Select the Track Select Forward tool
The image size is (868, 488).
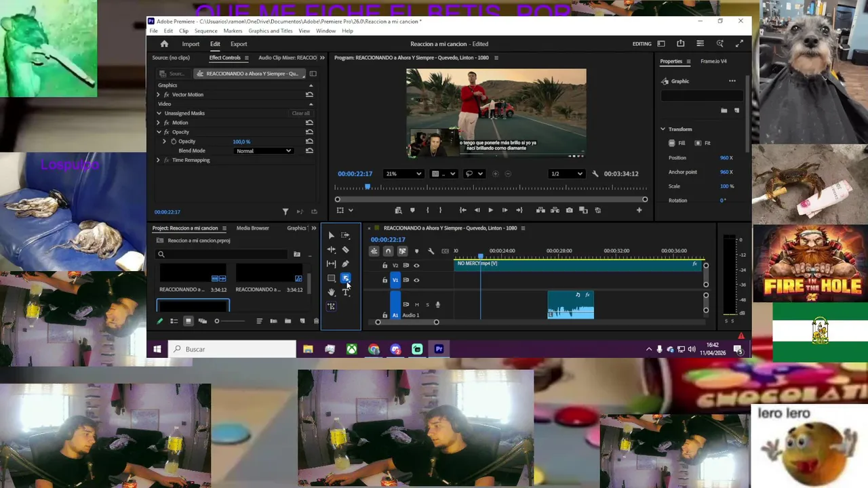[x=345, y=235]
